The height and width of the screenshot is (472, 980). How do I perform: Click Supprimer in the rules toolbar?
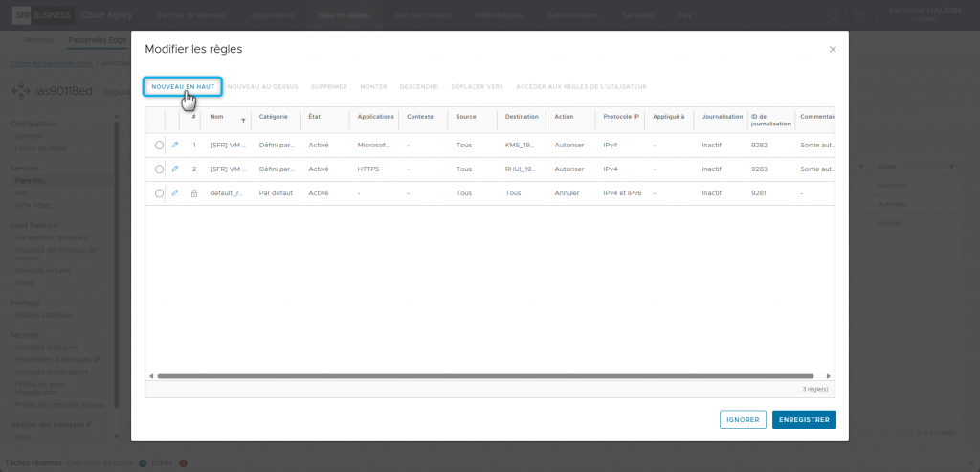329,86
